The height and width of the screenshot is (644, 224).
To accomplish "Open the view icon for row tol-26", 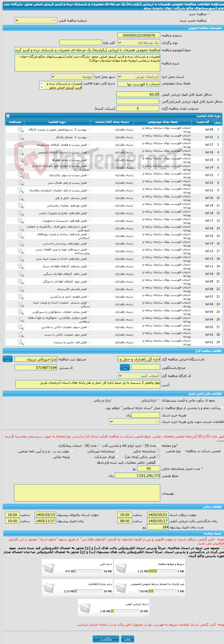I will (20, 152).
